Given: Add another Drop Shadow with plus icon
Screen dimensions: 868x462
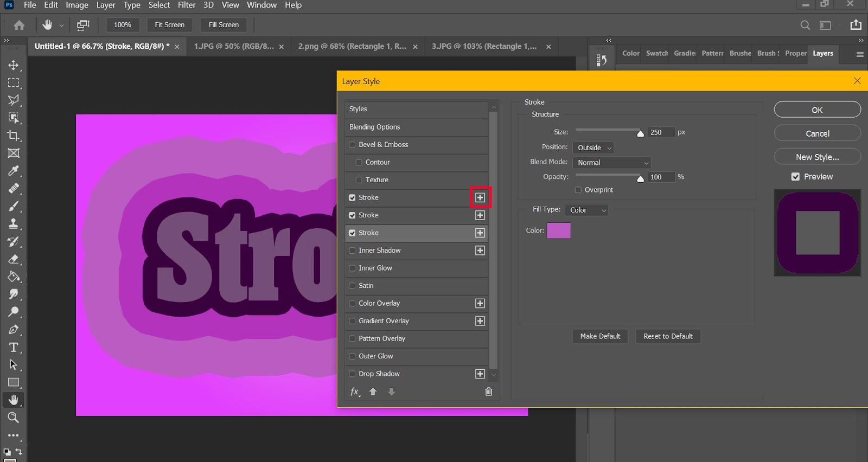Looking at the screenshot, I should (x=480, y=374).
